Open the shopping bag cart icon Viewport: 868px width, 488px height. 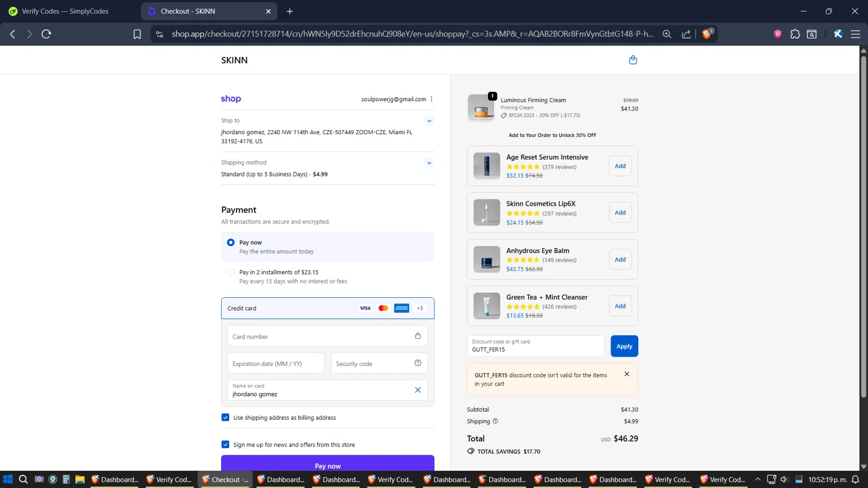(633, 60)
